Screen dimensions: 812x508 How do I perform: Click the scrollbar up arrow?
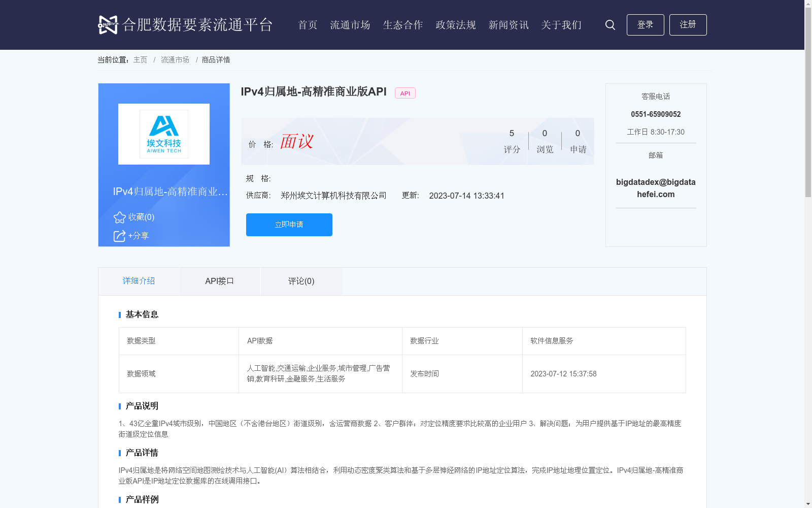pyautogui.click(x=808, y=3)
